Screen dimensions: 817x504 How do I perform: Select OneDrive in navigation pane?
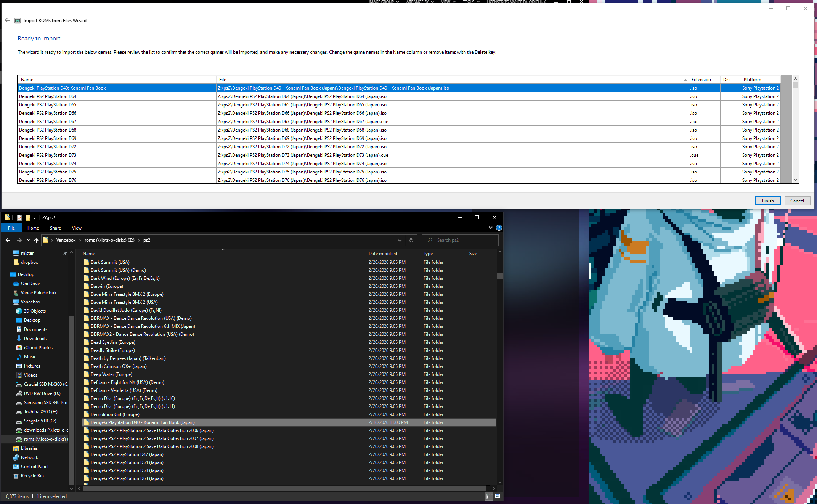[x=30, y=284]
